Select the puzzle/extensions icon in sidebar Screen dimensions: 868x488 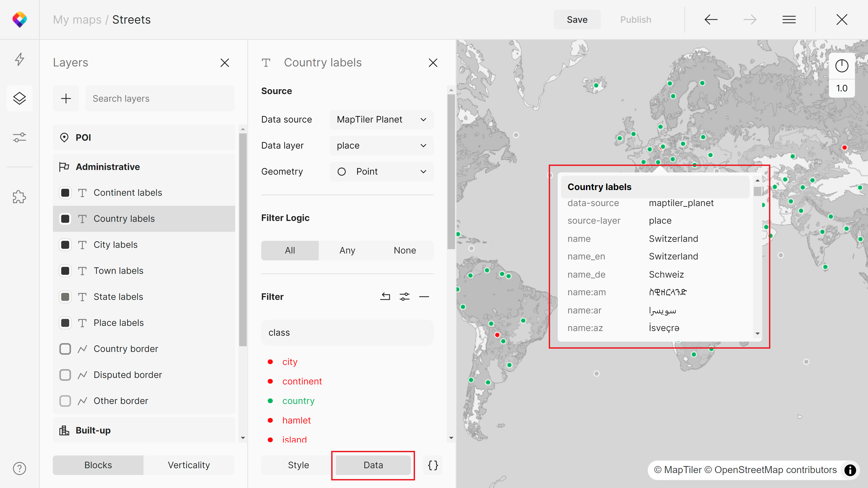(x=20, y=197)
